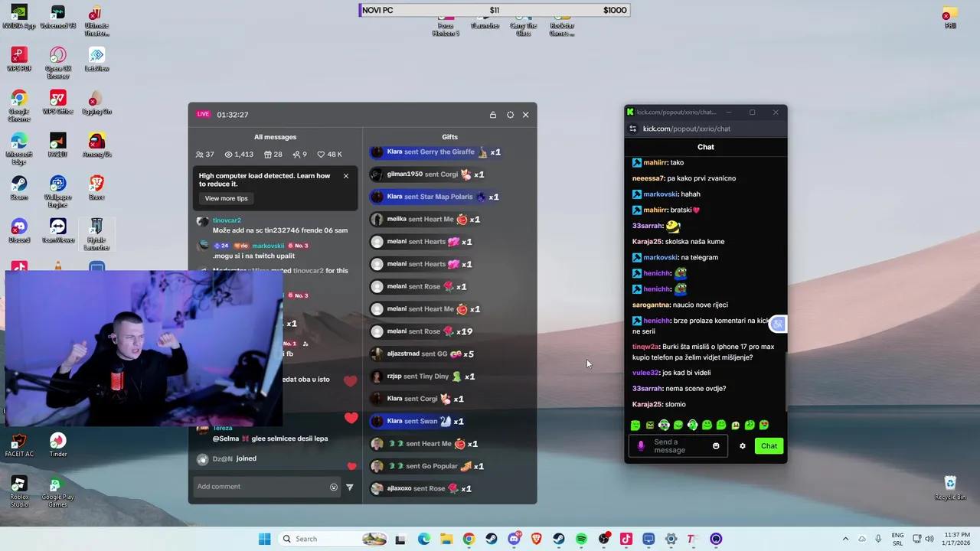Click View more tips button
The height and width of the screenshot is (551, 980).
point(227,198)
